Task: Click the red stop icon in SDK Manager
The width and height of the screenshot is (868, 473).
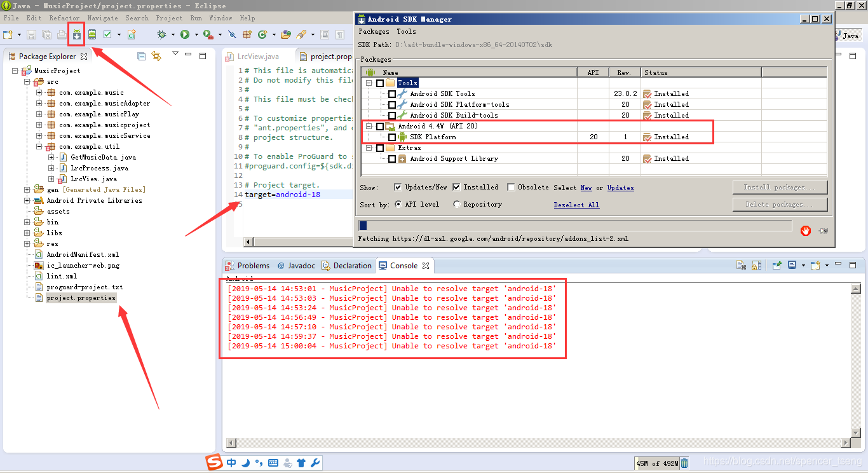Action: (x=806, y=231)
